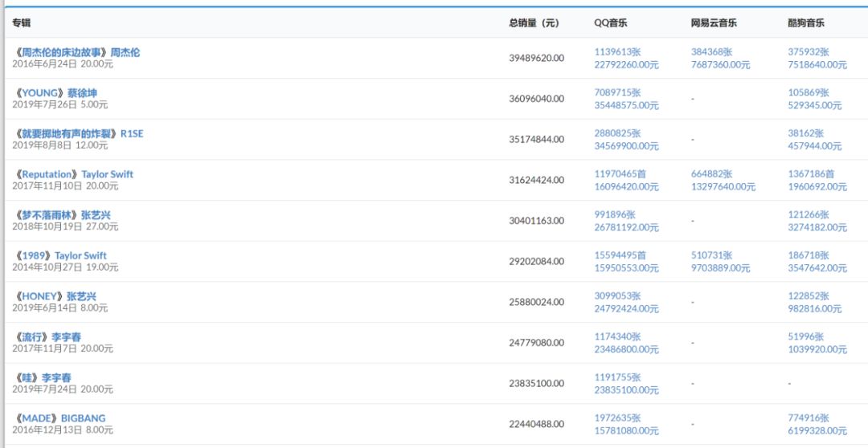Image resolution: width=868 pixels, height=448 pixels.
Task: Click QQ音乐 count 1191755张
Action: [x=618, y=377]
